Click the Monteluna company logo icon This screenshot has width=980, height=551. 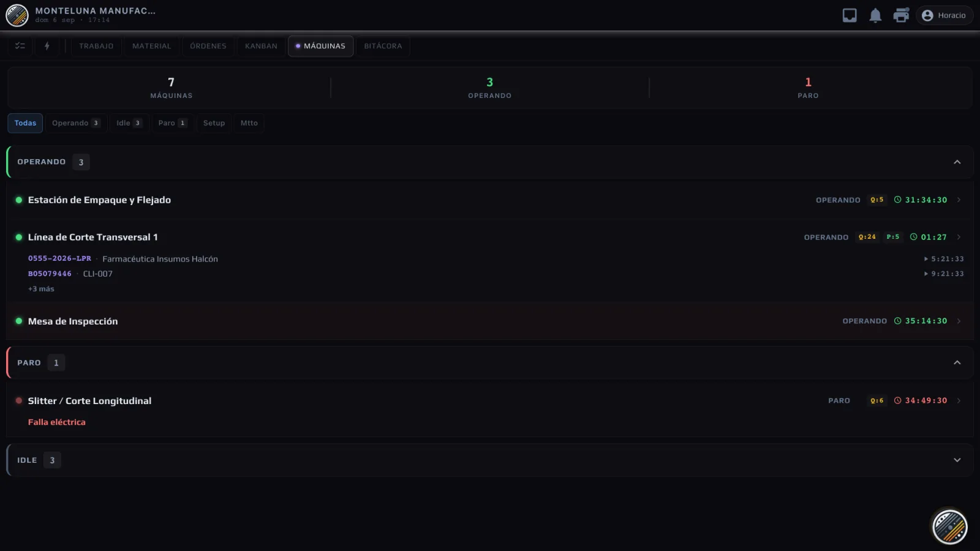(17, 15)
